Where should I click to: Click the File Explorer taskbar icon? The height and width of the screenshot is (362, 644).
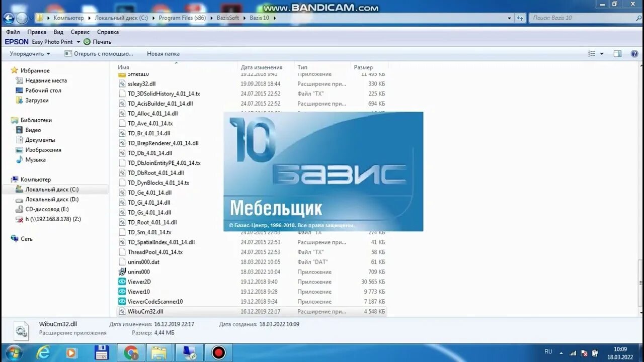point(160,352)
